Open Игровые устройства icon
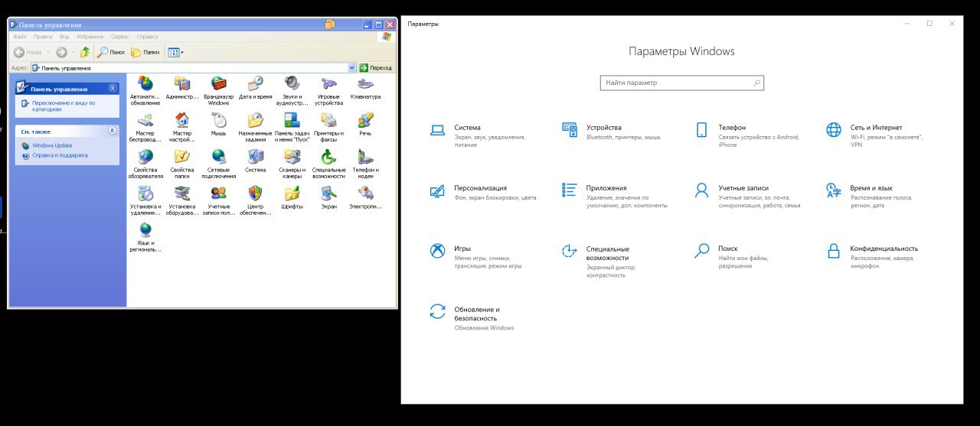 coord(328,83)
